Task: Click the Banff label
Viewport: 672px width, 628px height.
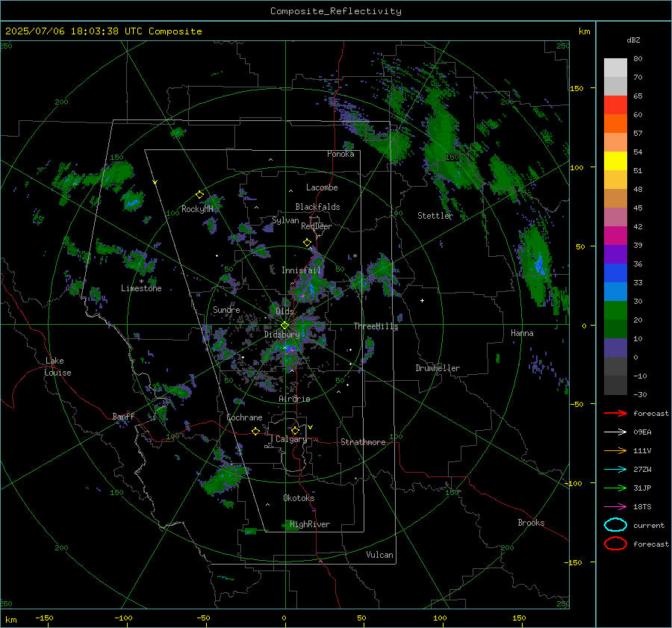Action: pos(123,416)
